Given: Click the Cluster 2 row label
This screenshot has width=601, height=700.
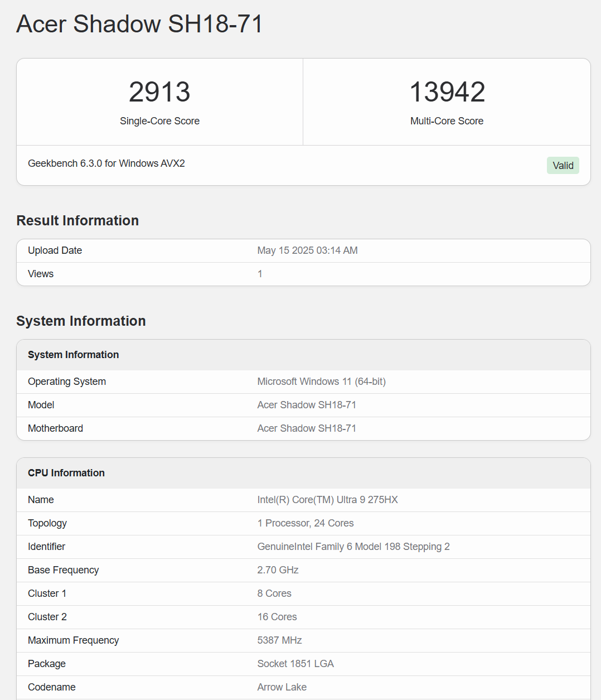Looking at the screenshot, I should [x=47, y=617].
